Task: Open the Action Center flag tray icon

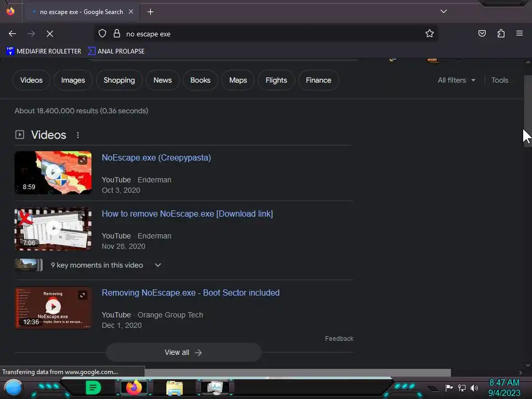Action: coord(449,388)
